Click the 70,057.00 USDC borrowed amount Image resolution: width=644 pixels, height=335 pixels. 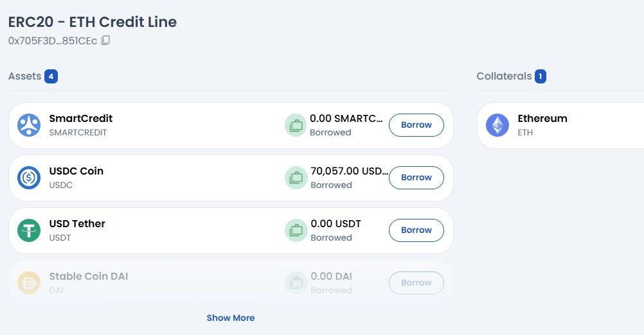349,171
